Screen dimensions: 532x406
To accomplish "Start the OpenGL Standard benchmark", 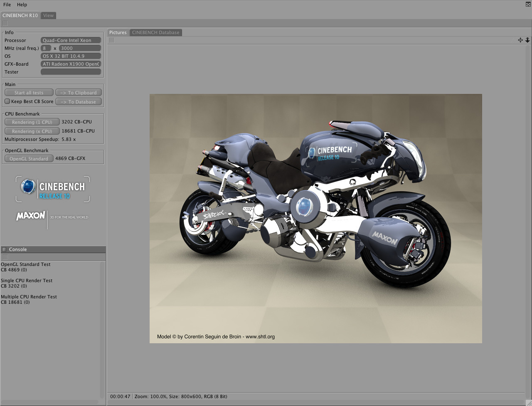I will tap(29, 159).
